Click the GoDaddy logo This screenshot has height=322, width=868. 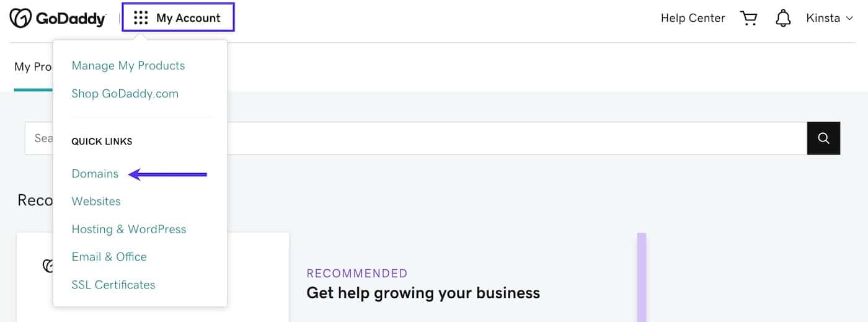(x=58, y=18)
